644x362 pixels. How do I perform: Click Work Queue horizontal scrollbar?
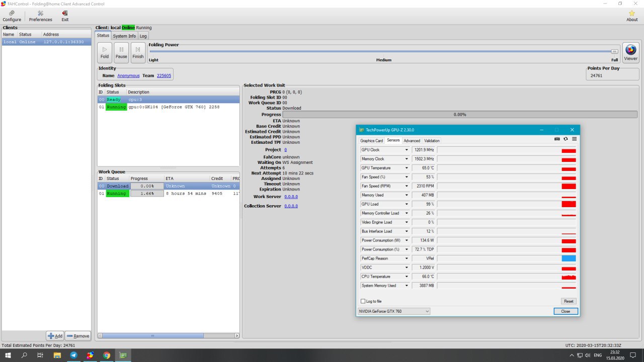(153, 335)
